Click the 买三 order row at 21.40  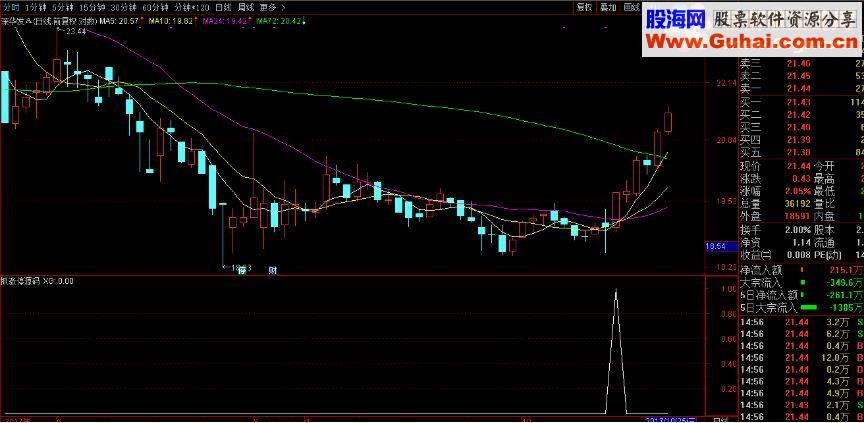coord(801,127)
